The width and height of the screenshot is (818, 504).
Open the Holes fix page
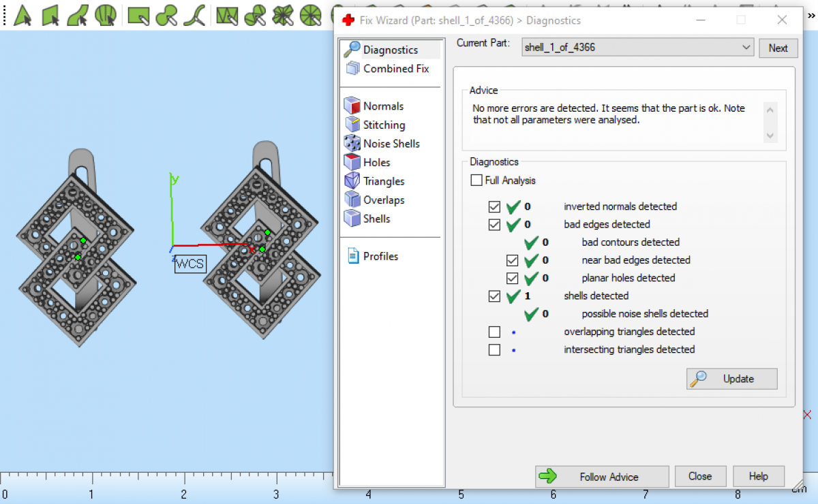376,163
